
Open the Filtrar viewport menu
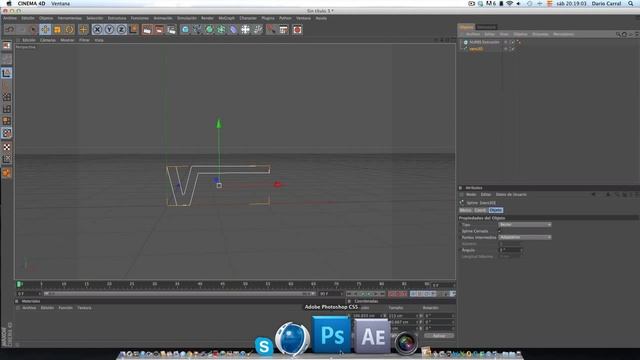84,40
